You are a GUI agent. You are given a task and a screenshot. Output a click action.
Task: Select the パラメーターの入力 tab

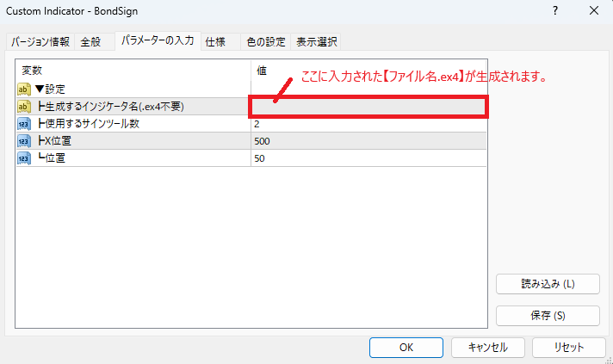(x=158, y=40)
